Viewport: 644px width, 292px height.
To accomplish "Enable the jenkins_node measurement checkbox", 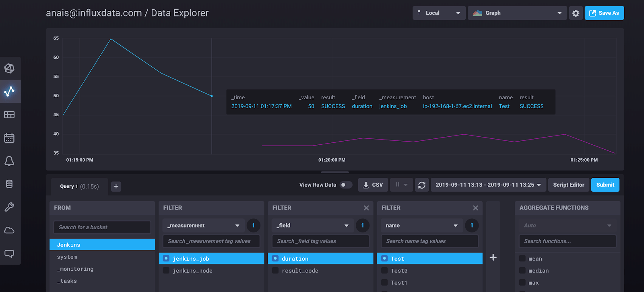I will [166, 271].
